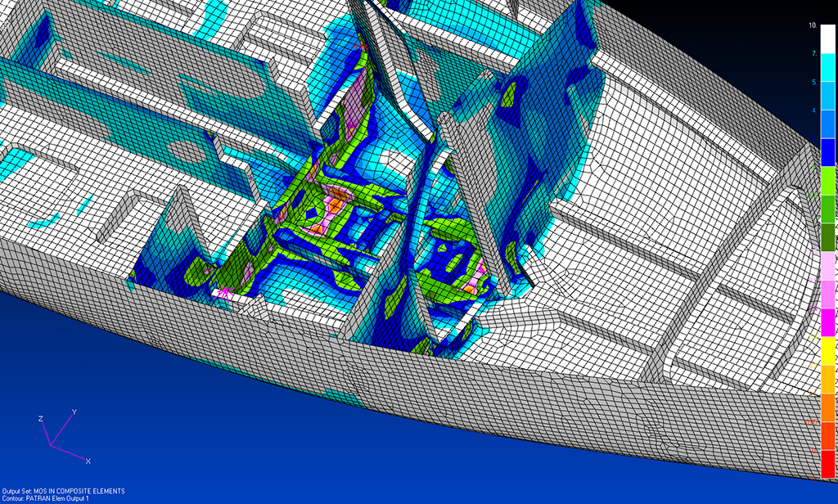Select the Y axis label
838x504 pixels.
pos(74,412)
